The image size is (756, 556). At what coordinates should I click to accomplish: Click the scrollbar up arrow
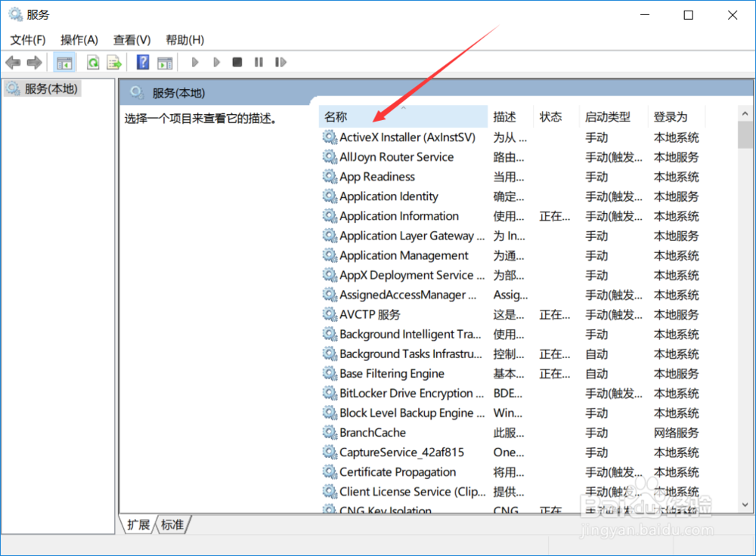coord(745,114)
